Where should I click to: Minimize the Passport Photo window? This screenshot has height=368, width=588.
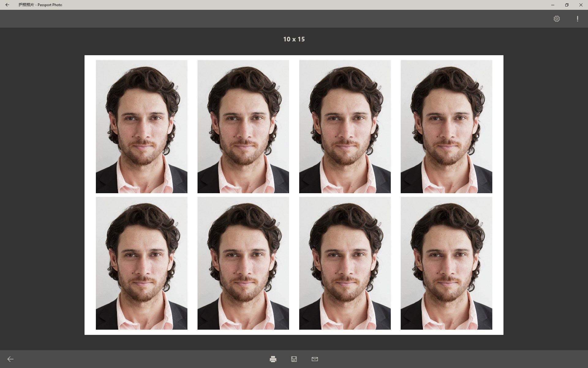tap(553, 5)
